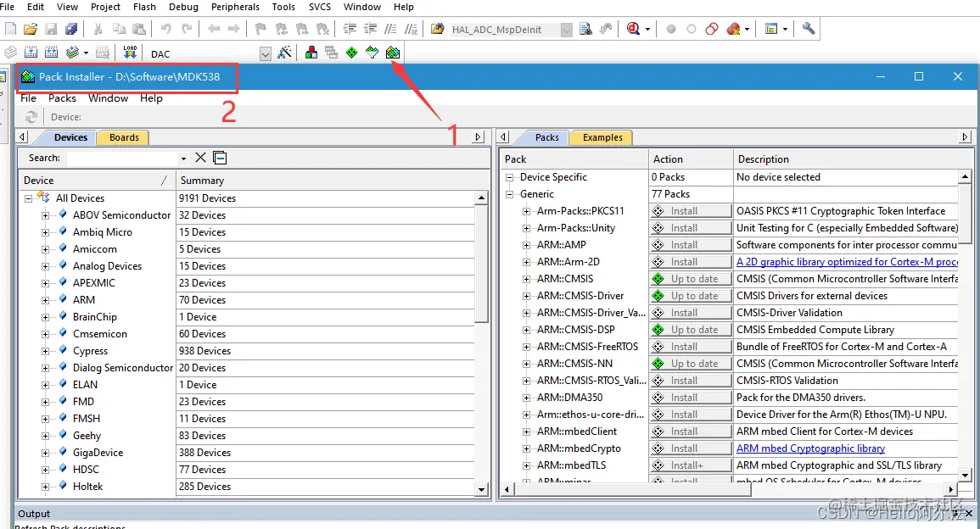
Task: Click the Navigate Backwards arrow
Action: 214,29
